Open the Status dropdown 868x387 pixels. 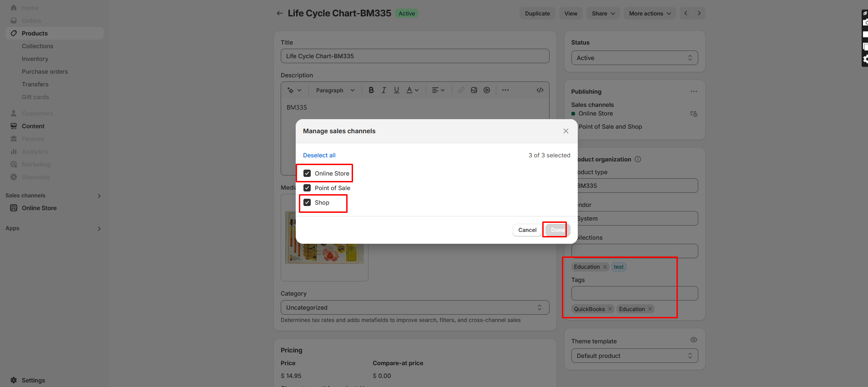pyautogui.click(x=635, y=58)
